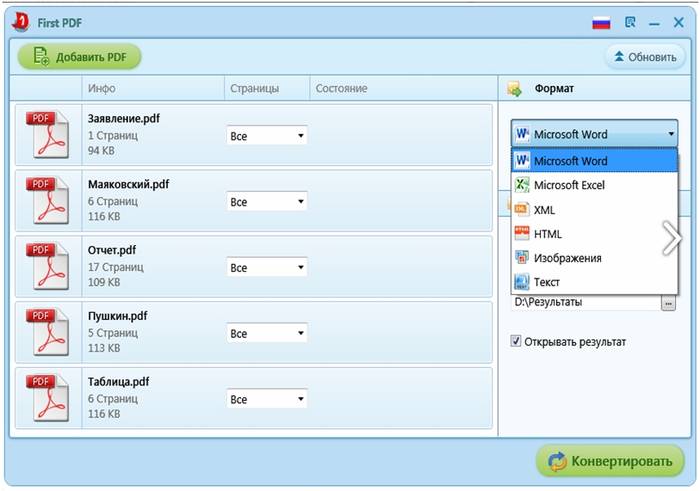Open pages dropdown for Маяковский.pdf

pyautogui.click(x=267, y=202)
